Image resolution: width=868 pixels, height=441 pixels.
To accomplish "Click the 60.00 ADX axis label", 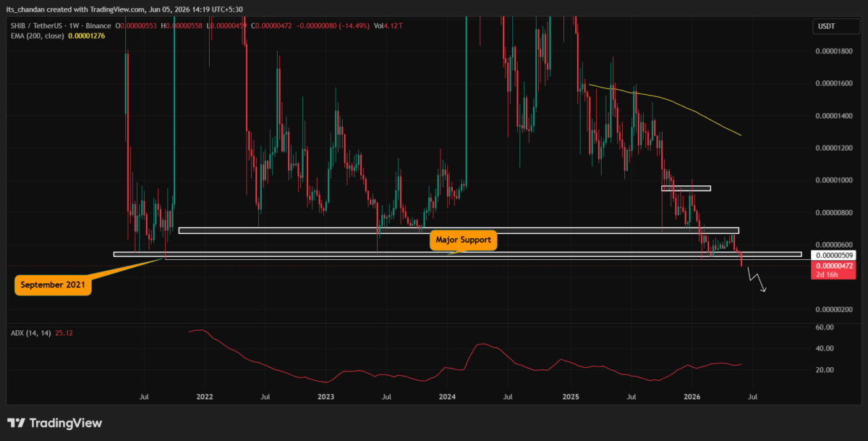I will (x=825, y=327).
